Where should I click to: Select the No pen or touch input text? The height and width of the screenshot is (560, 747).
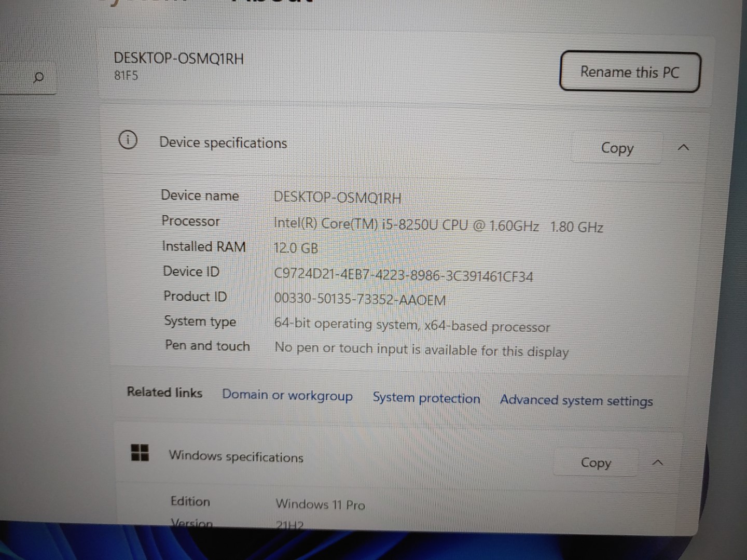(421, 349)
